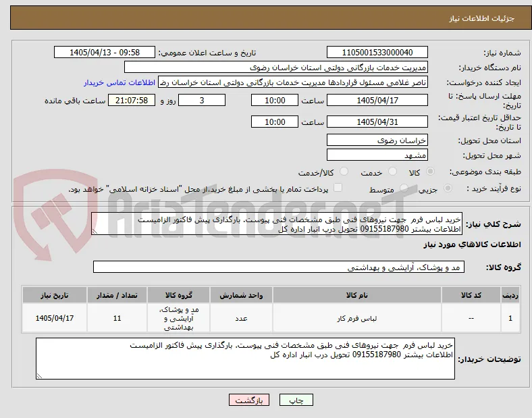Click the buyer organization name field
Screen dimensions: 532x418
click(x=276, y=67)
